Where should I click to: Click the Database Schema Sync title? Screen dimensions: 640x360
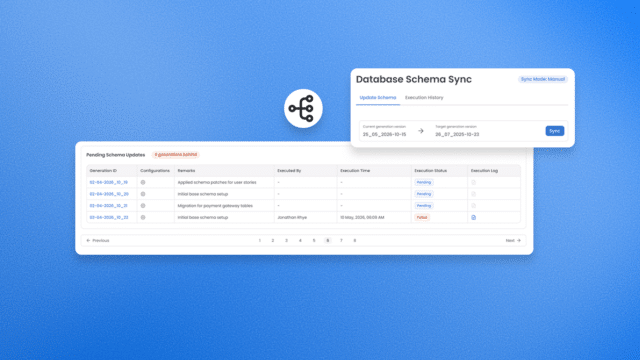coord(414,79)
